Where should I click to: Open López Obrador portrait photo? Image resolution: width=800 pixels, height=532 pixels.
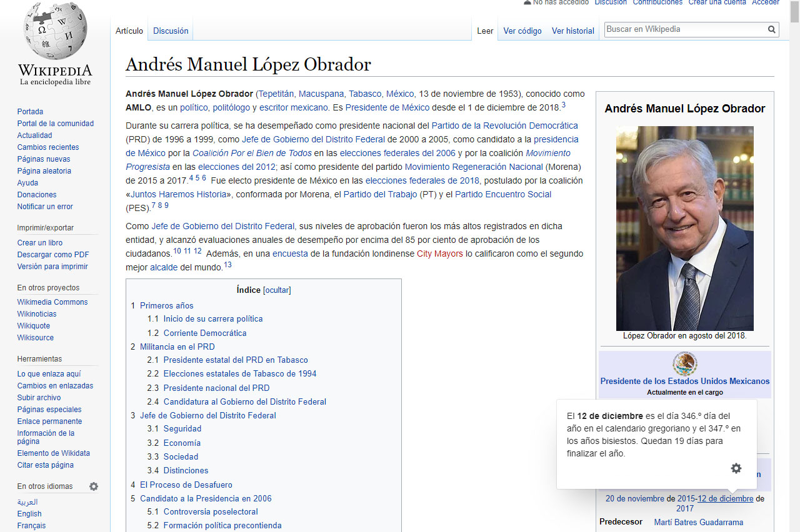click(684, 229)
